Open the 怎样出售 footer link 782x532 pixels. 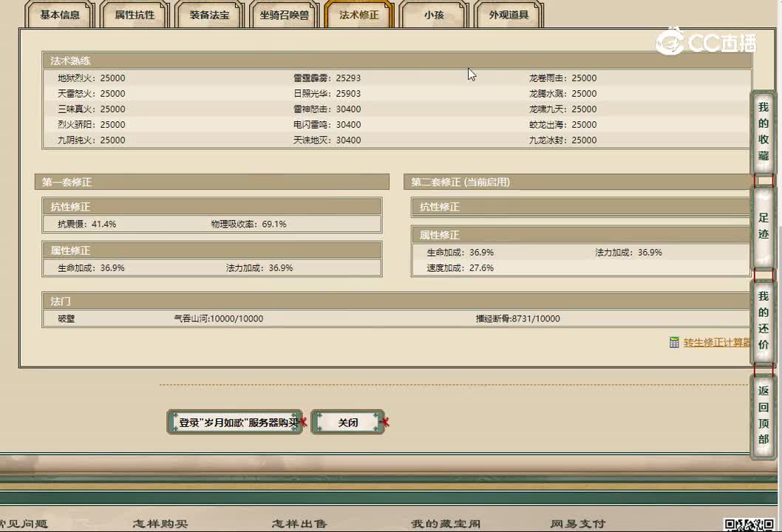[299, 524]
